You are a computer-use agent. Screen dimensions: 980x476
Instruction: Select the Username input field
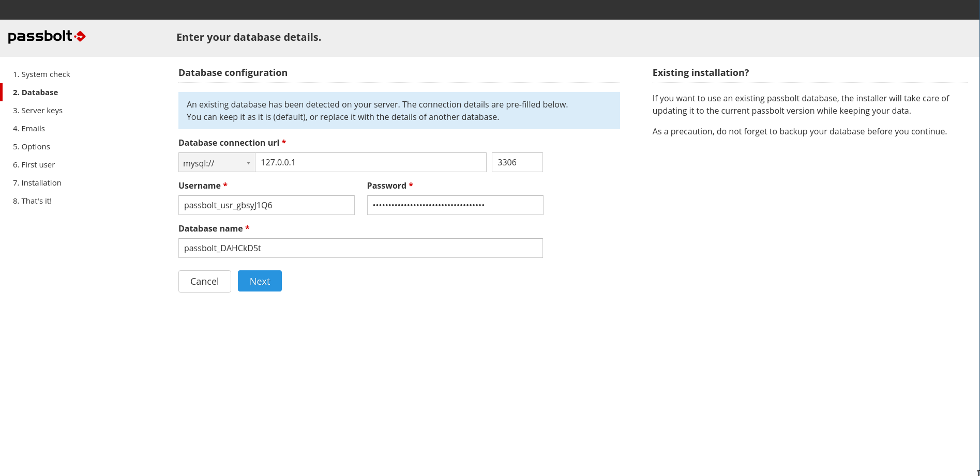pyautogui.click(x=266, y=205)
